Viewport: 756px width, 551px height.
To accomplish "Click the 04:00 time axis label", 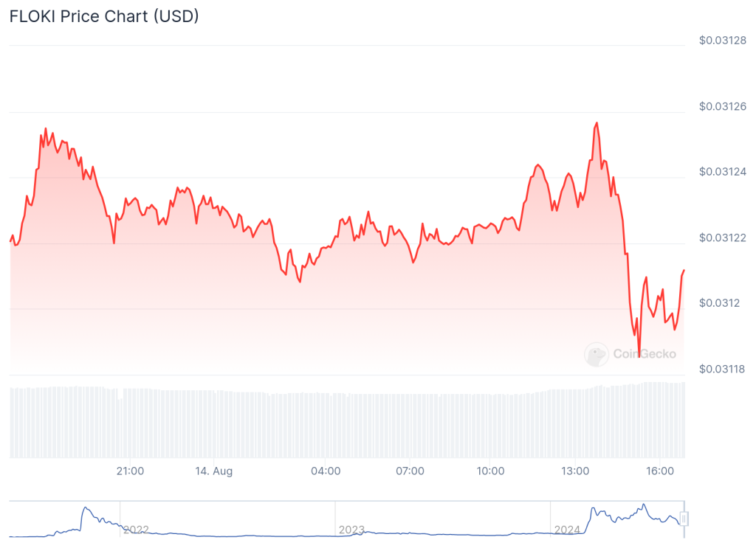I will [326, 471].
